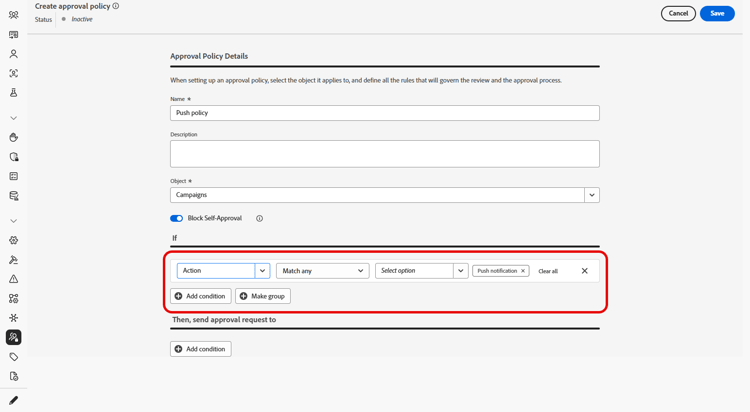
Task: Remove the Push notification tag with its x
Action: 523,271
